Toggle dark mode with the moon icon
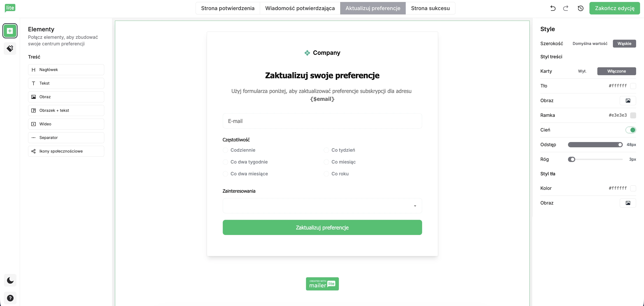Viewport: 644px width, 306px height. pos(10,280)
